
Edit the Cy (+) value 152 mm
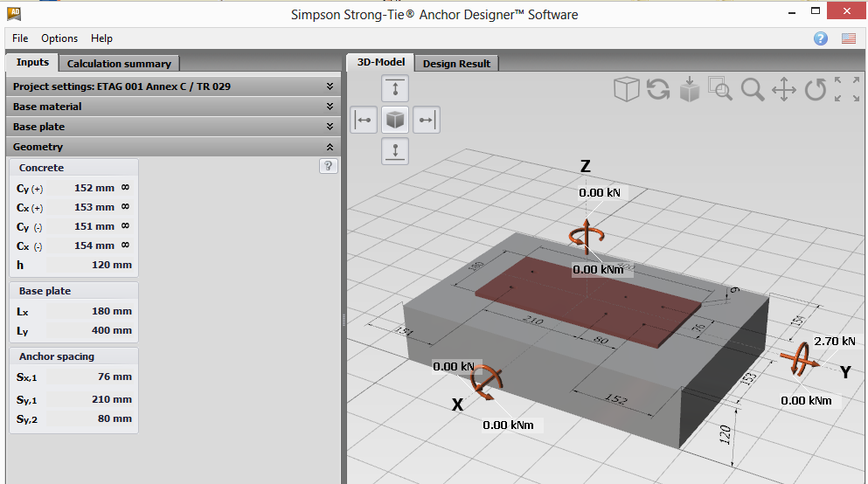81,188
